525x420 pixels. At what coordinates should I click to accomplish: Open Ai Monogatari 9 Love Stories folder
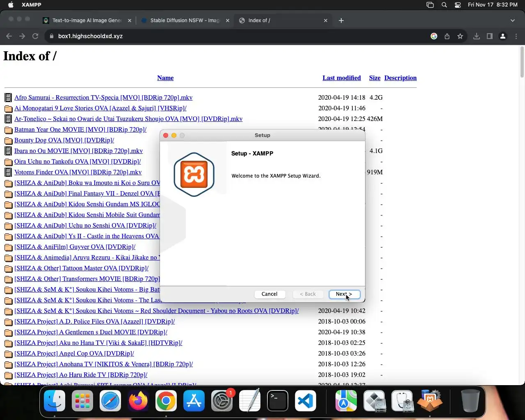click(x=100, y=108)
